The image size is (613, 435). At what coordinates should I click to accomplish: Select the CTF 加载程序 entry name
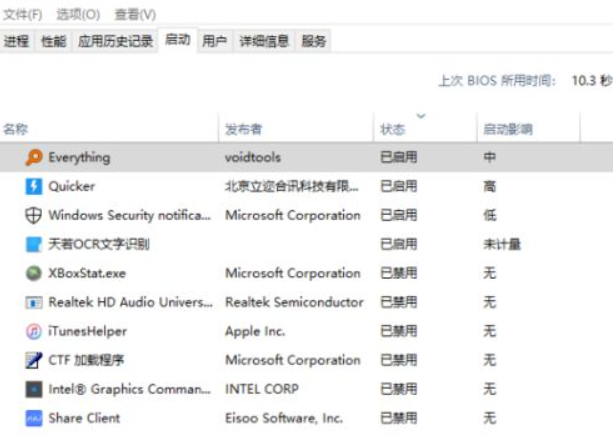pos(86,360)
